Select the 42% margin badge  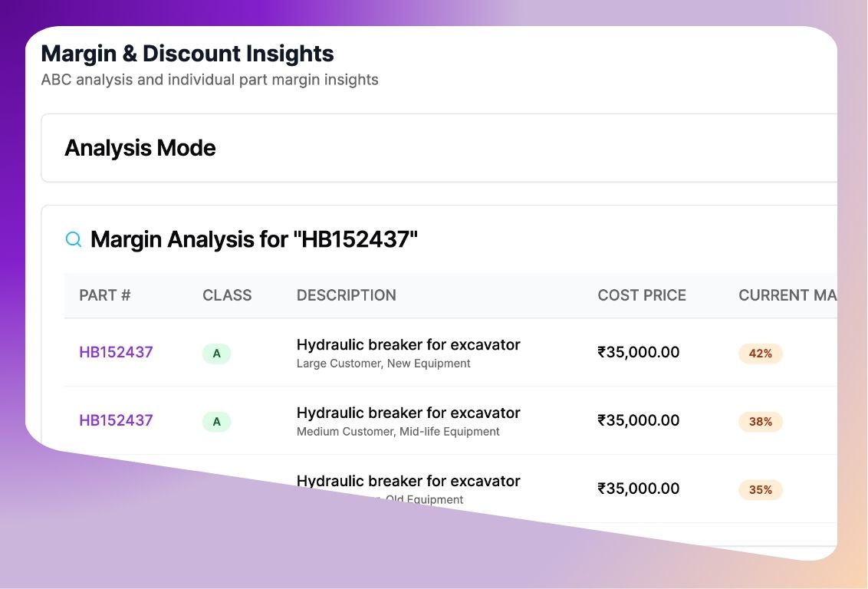(x=760, y=354)
